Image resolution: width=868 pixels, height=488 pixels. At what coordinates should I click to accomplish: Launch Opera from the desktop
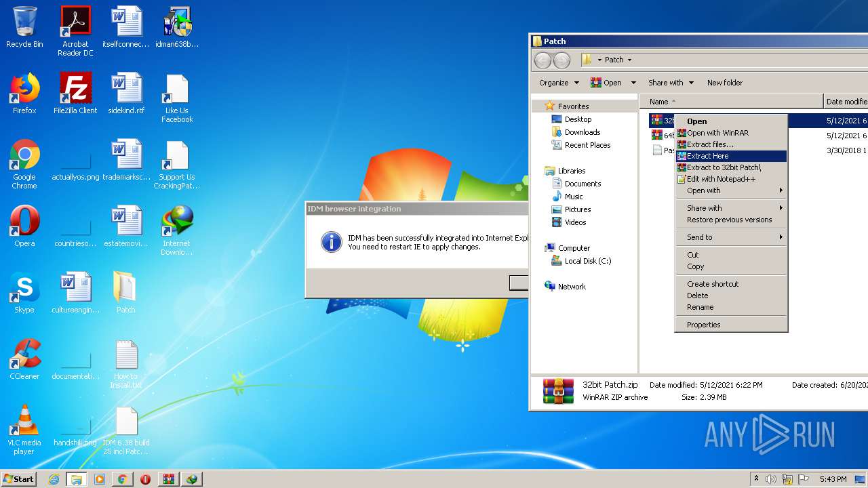(24, 226)
